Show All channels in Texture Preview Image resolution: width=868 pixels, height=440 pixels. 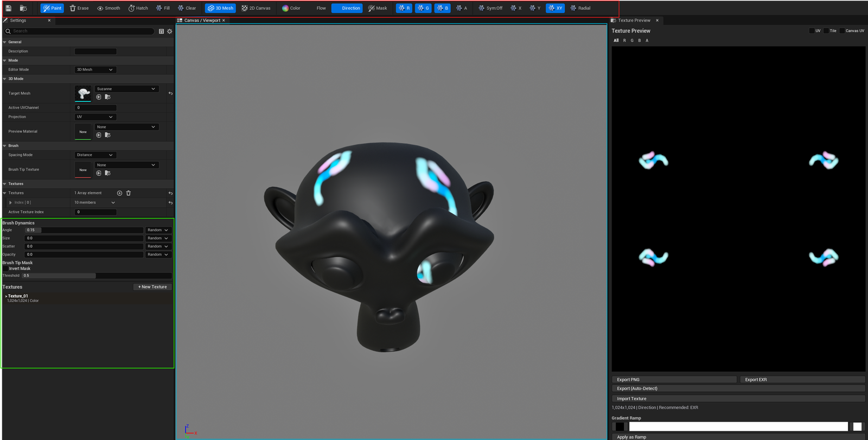616,41
